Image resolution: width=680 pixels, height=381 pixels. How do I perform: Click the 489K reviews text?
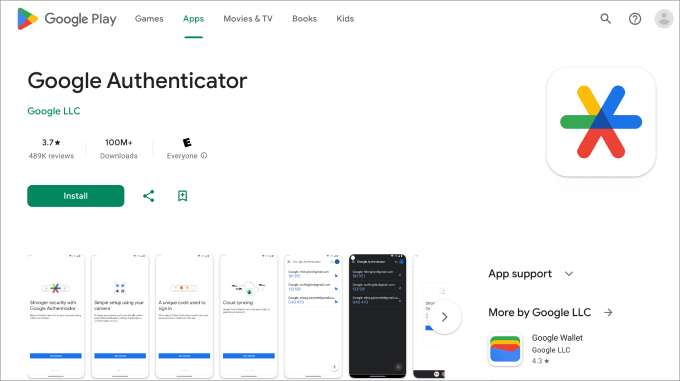click(51, 156)
